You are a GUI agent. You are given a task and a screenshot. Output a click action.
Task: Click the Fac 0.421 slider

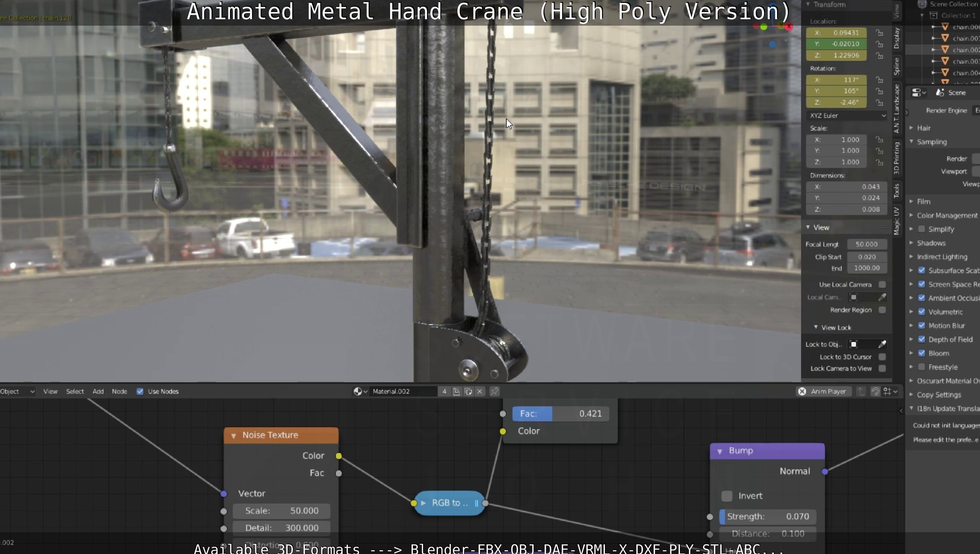[x=561, y=414]
